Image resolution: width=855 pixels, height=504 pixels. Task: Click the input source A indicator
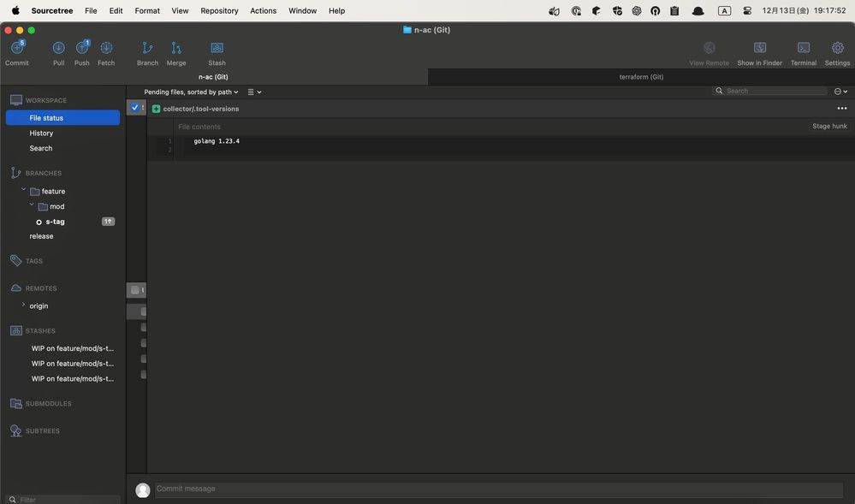[724, 10]
